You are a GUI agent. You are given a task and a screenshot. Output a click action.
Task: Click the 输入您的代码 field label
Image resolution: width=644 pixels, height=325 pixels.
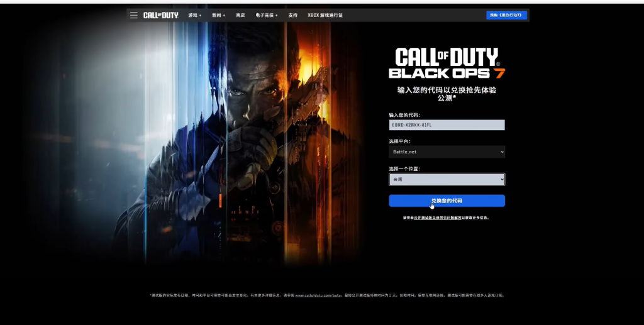click(x=404, y=115)
